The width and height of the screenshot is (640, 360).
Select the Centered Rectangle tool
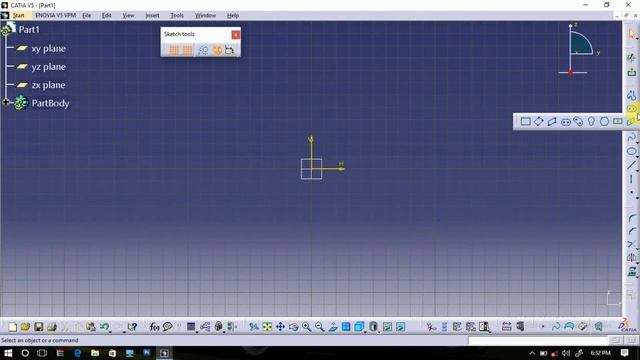[618, 122]
